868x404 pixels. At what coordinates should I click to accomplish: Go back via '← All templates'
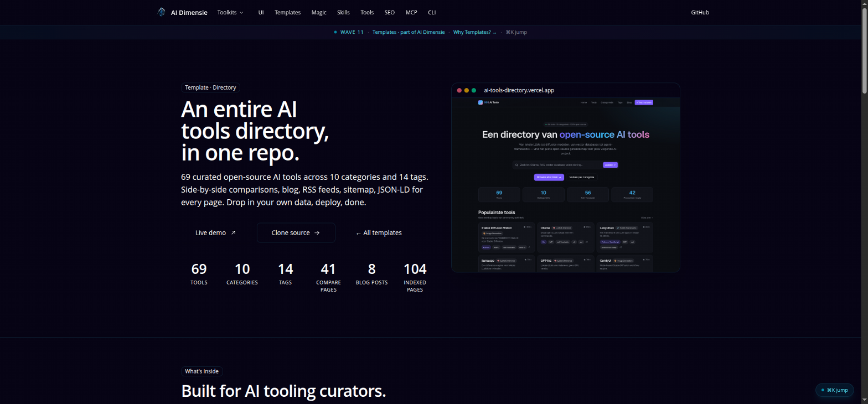(379, 233)
